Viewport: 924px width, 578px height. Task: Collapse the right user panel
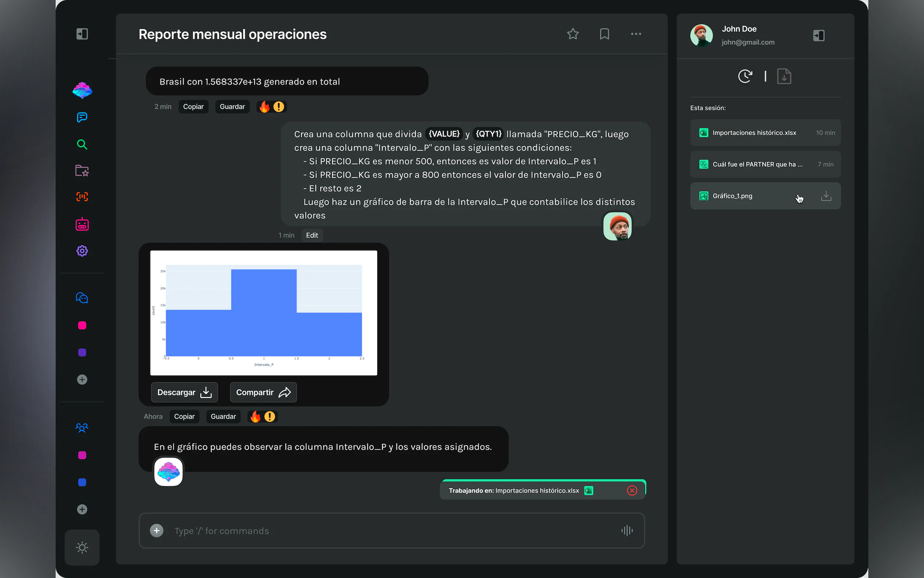coord(819,36)
